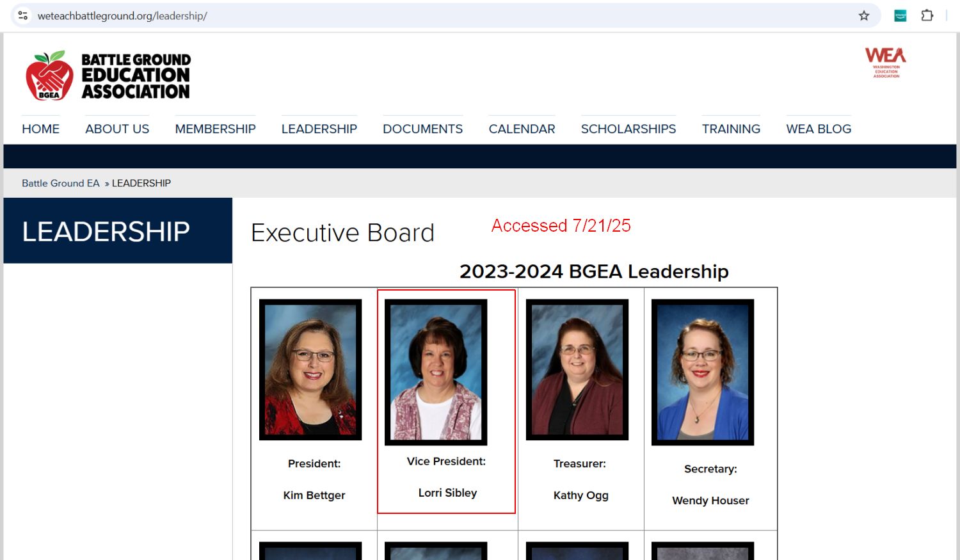This screenshot has height=560, width=960.
Task: Click Kim Bettger's portrait photo
Action: (310, 369)
